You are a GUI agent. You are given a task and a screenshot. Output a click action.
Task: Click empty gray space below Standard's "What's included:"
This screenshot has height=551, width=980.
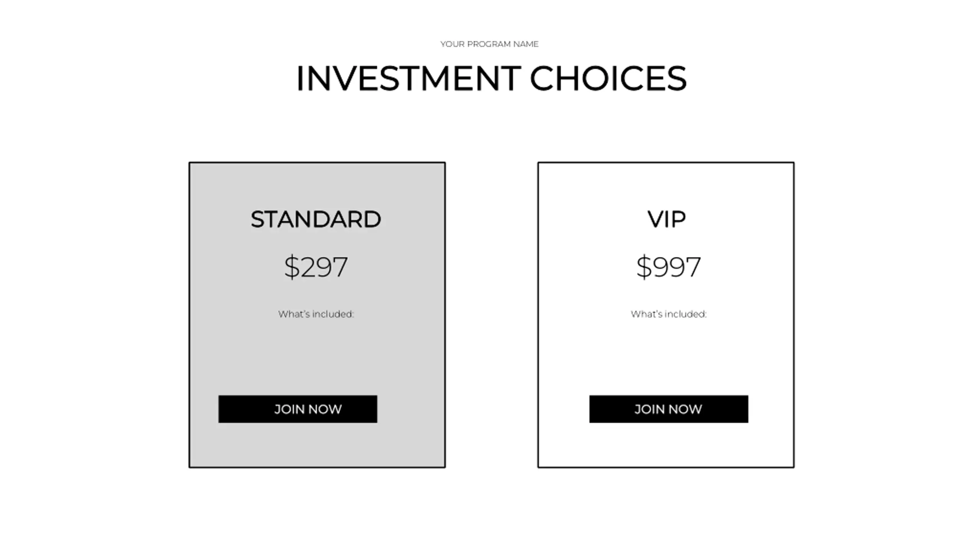point(317,356)
